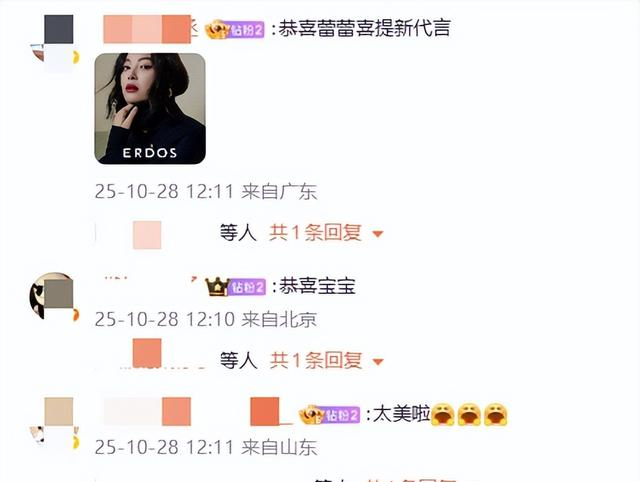The height and width of the screenshot is (482, 640).
Task: Open the first commenter's avatar
Action: tap(55, 44)
